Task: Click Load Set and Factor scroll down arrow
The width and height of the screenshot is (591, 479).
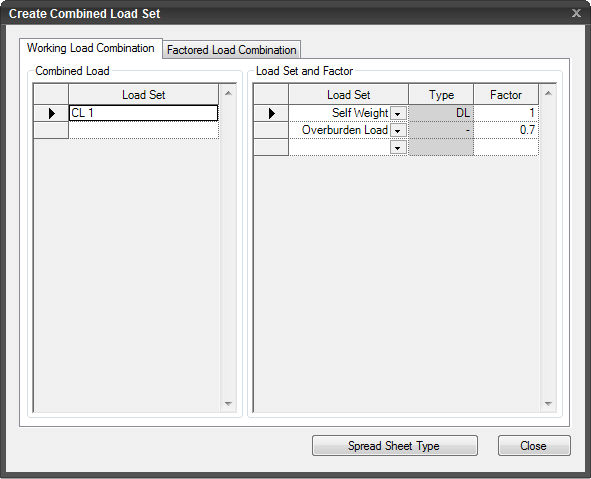Action: tap(548, 404)
